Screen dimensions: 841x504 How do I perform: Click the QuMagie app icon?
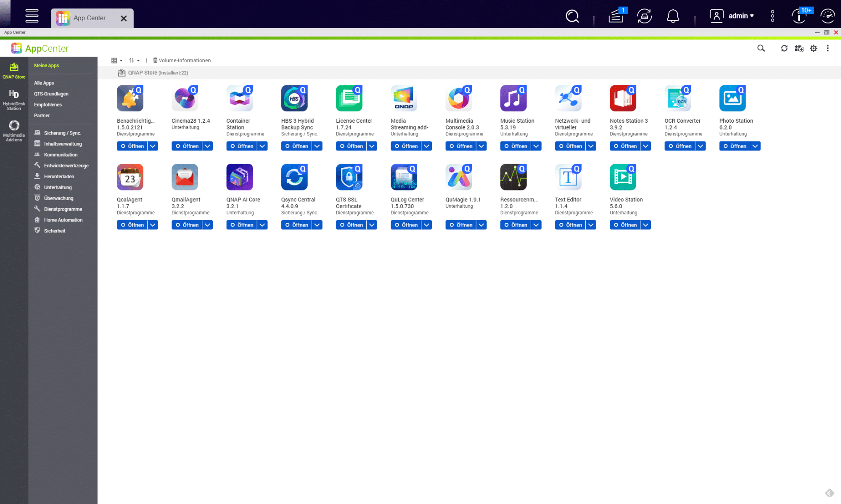pos(458,177)
